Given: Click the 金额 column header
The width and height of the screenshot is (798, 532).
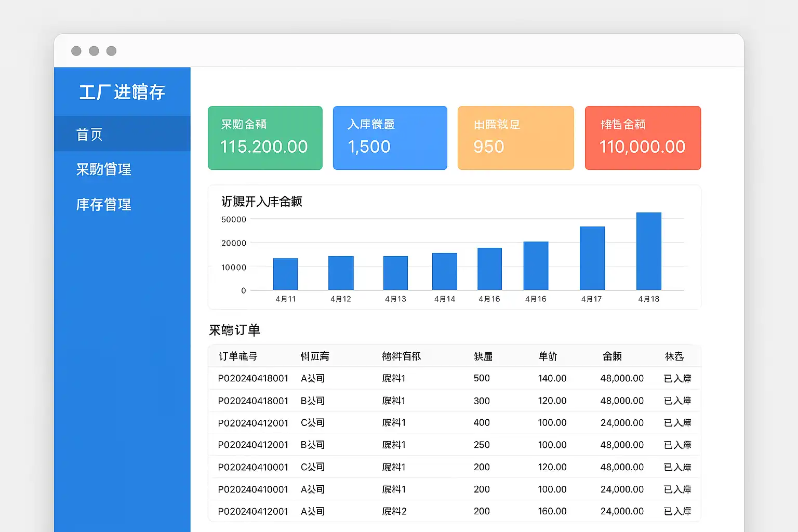Looking at the screenshot, I should tap(613, 356).
